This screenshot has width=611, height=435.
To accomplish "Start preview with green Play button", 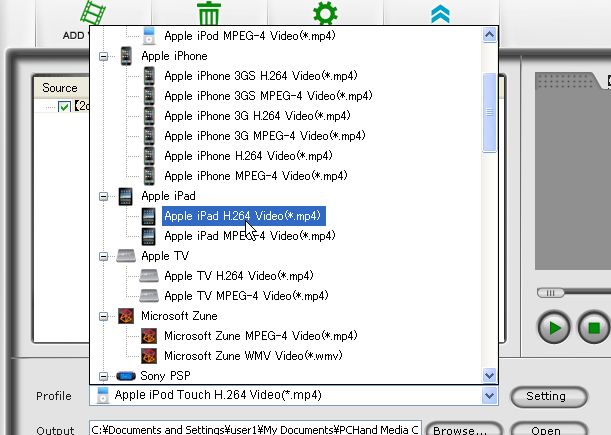I will [554, 328].
